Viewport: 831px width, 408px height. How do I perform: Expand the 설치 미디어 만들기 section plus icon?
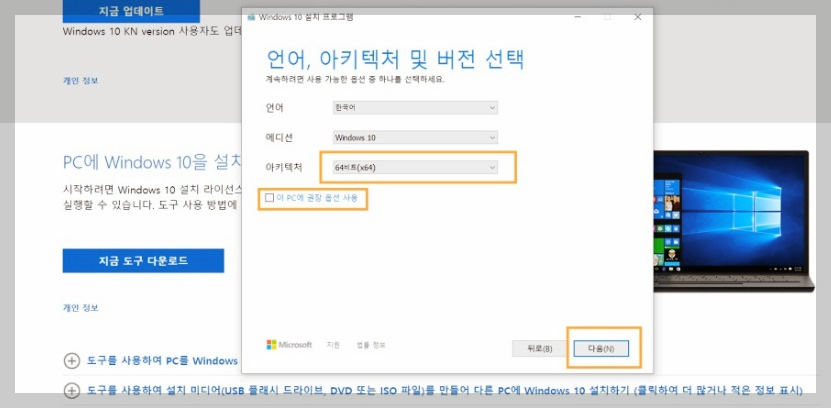click(72, 391)
